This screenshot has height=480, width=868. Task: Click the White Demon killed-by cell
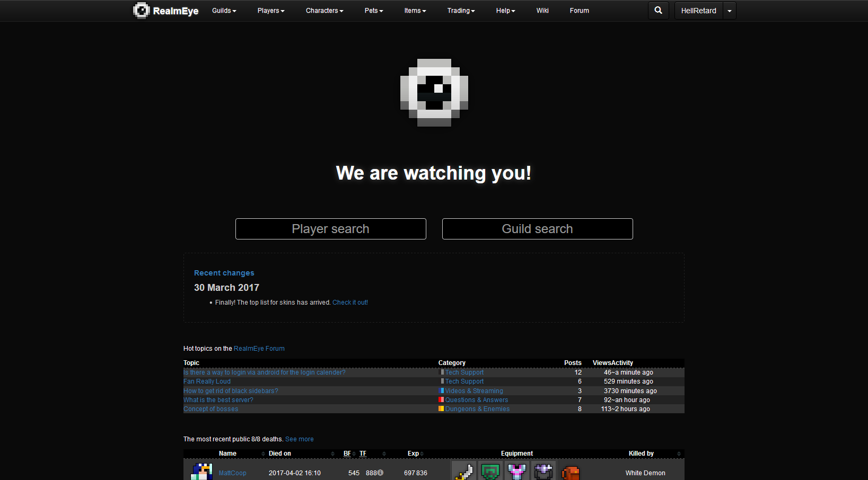[x=645, y=473]
